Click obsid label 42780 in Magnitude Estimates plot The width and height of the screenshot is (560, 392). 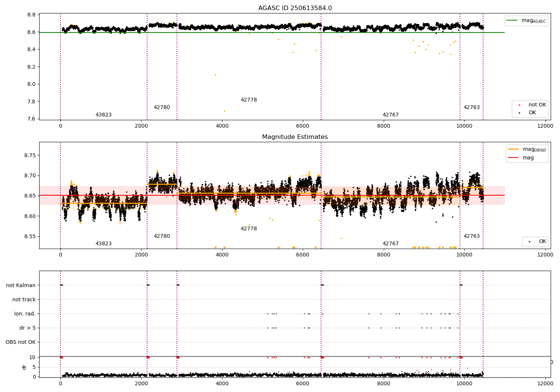162,236
